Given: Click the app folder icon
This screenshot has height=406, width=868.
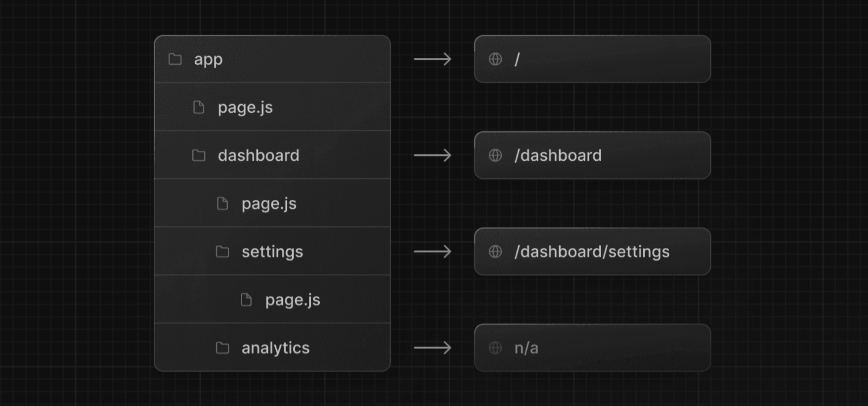Looking at the screenshot, I should click(175, 59).
